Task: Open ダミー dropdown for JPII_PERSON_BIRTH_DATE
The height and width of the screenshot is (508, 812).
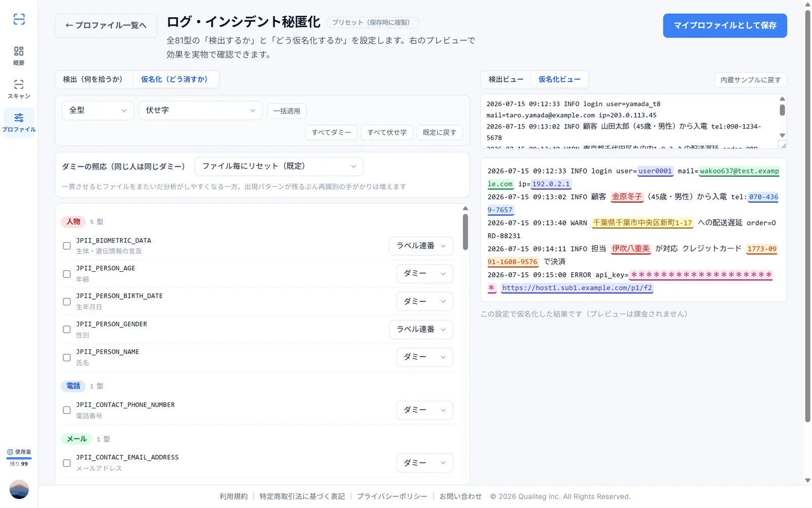Action: click(x=425, y=301)
